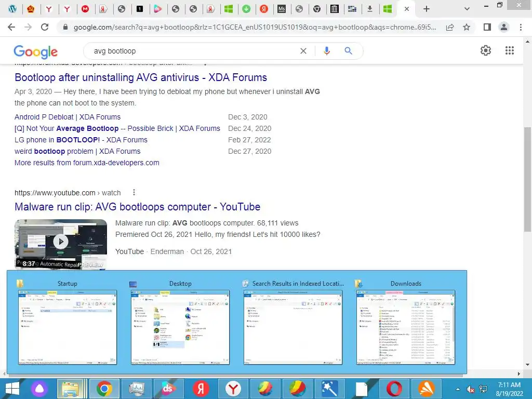The image size is (532, 399).
Task: Open the Windows Start menu
Action: [x=12, y=389]
